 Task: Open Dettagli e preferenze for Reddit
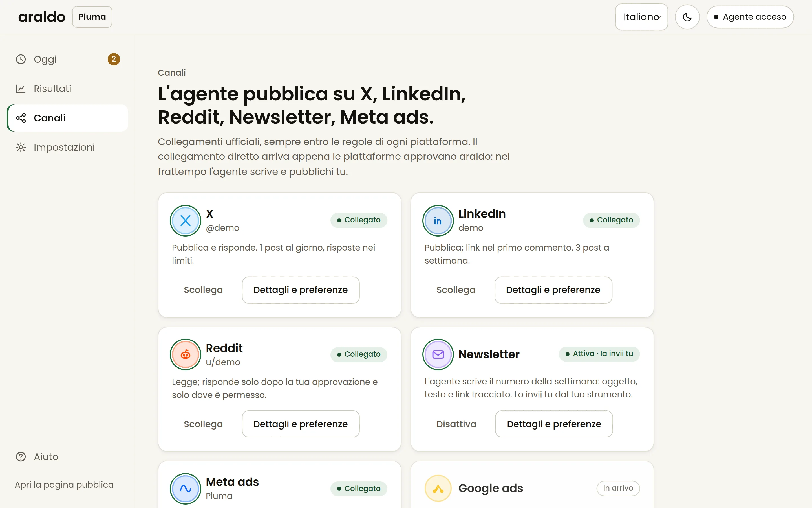pos(301,424)
